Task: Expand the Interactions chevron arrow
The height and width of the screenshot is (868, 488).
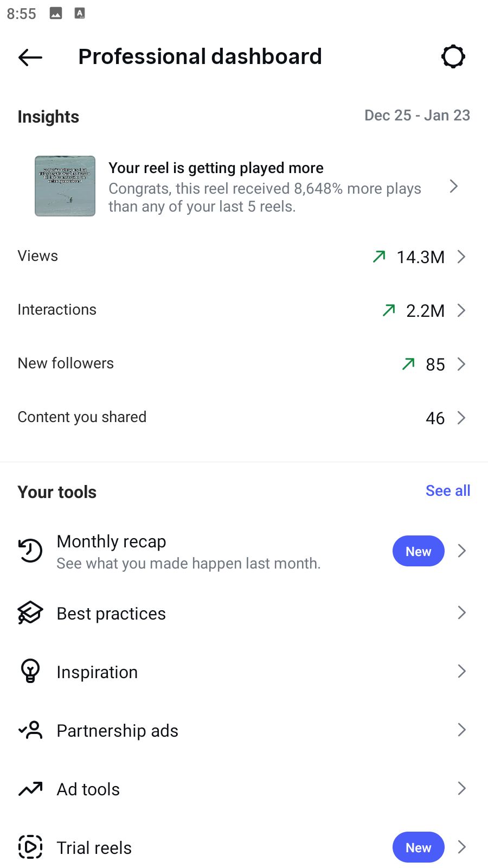Action: [x=461, y=310]
